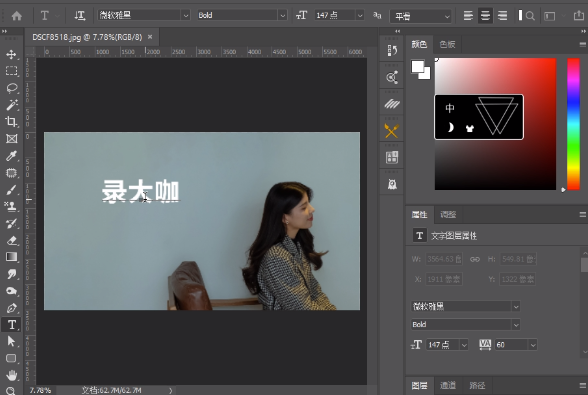Image resolution: width=588 pixels, height=395 pixels.
Task: Expand the toolbox double-arrow
Action: (x=4, y=31)
